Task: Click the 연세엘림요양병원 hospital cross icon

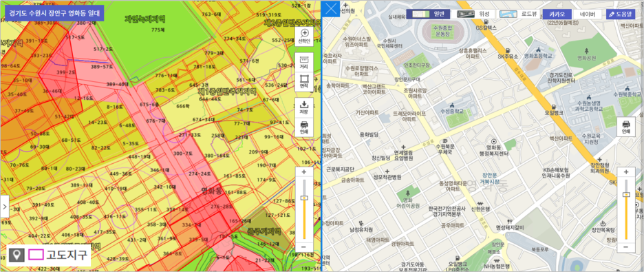Action: [403, 147]
